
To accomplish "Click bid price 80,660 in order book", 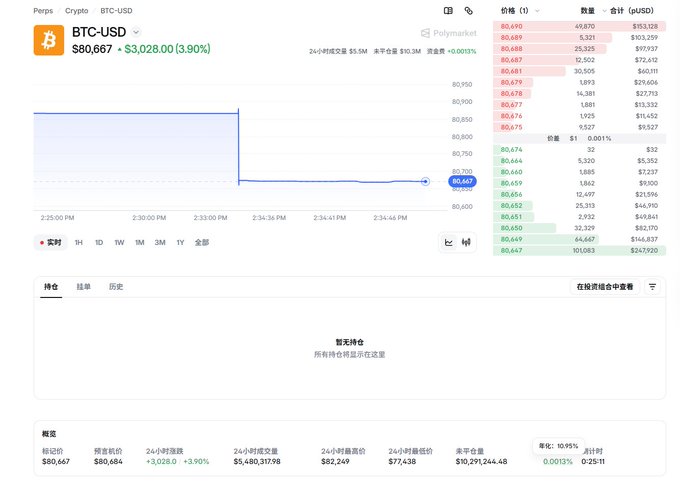I will tap(511, 172).
